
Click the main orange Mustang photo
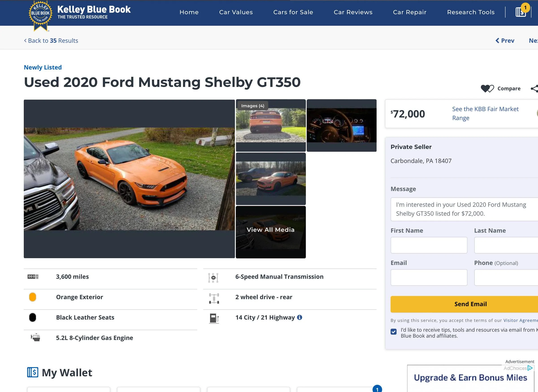coord(129,179)
